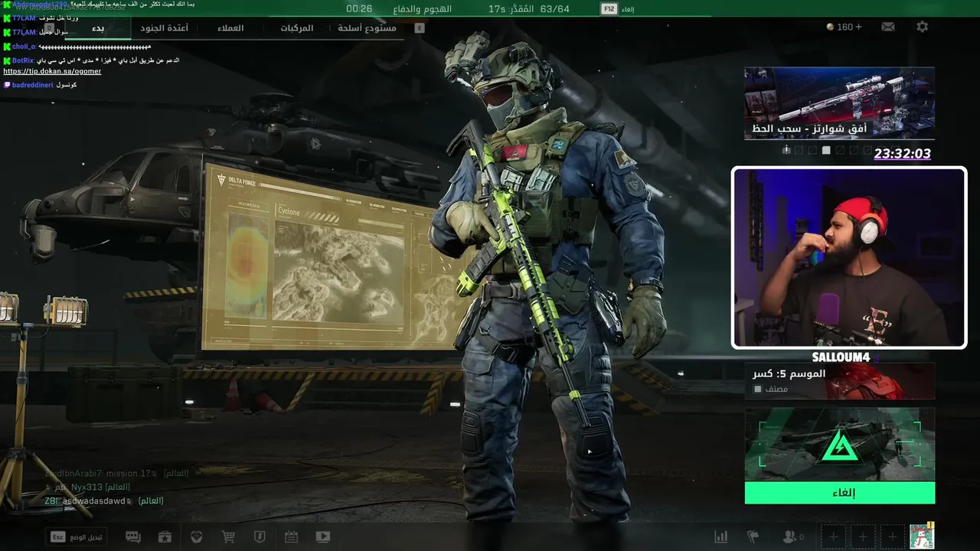Screen dimensions: 980x551
Task: Click the green إلغاء cancel button
Action: tap(840, 493)
